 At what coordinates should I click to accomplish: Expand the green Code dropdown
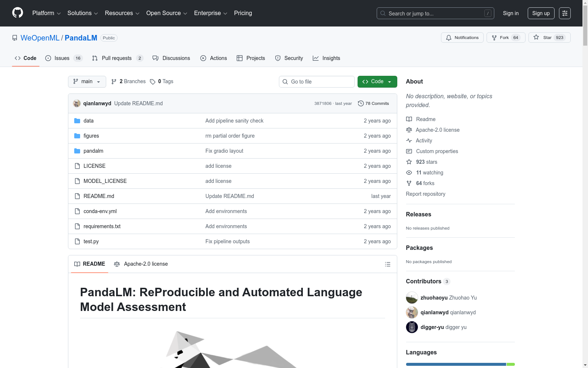[377, 82]
